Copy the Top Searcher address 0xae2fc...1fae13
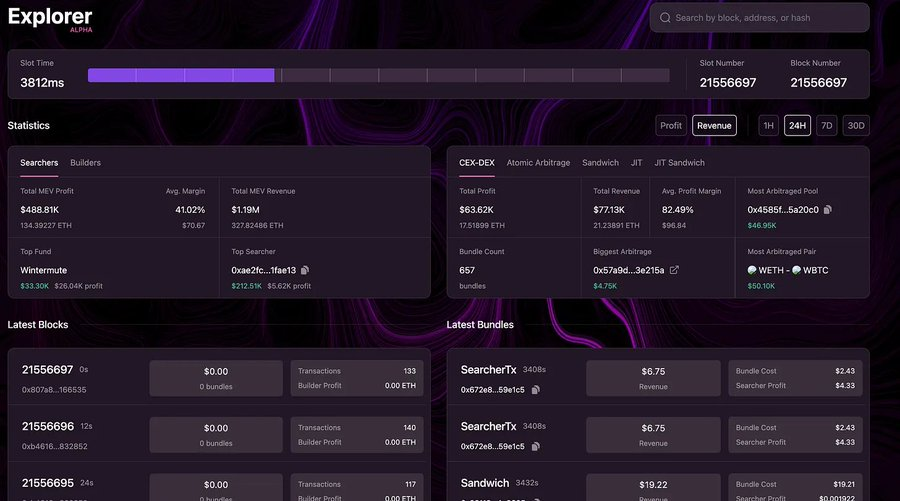 click(x=305, y=270)
